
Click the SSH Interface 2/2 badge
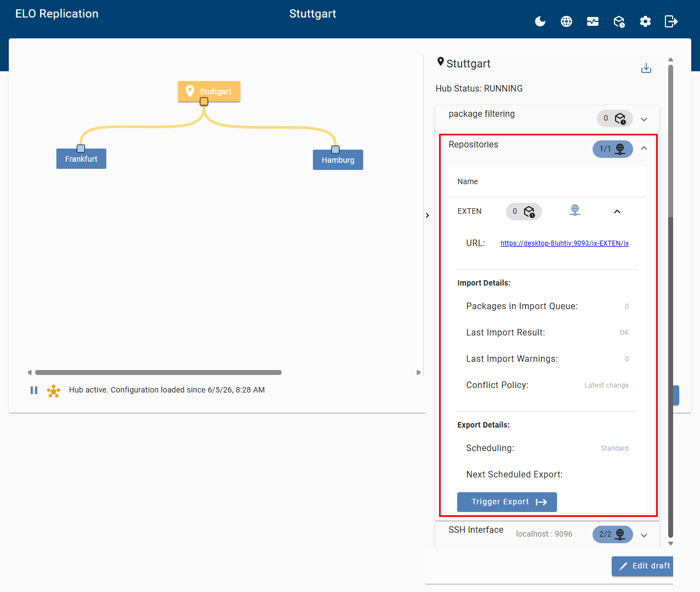pos(612,534)
